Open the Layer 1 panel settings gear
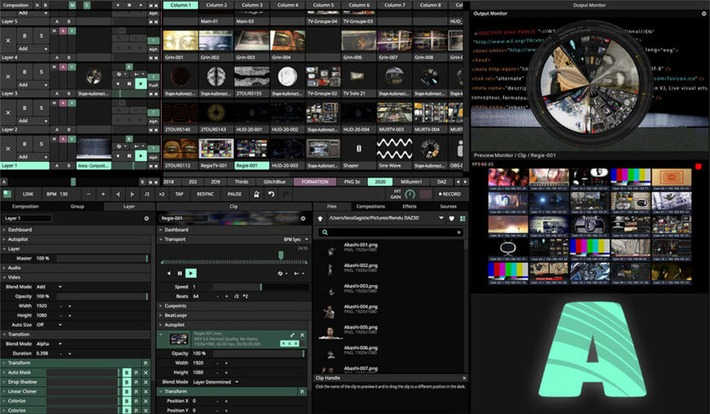This screenshot has height=414, width=710. pos(146,218)
